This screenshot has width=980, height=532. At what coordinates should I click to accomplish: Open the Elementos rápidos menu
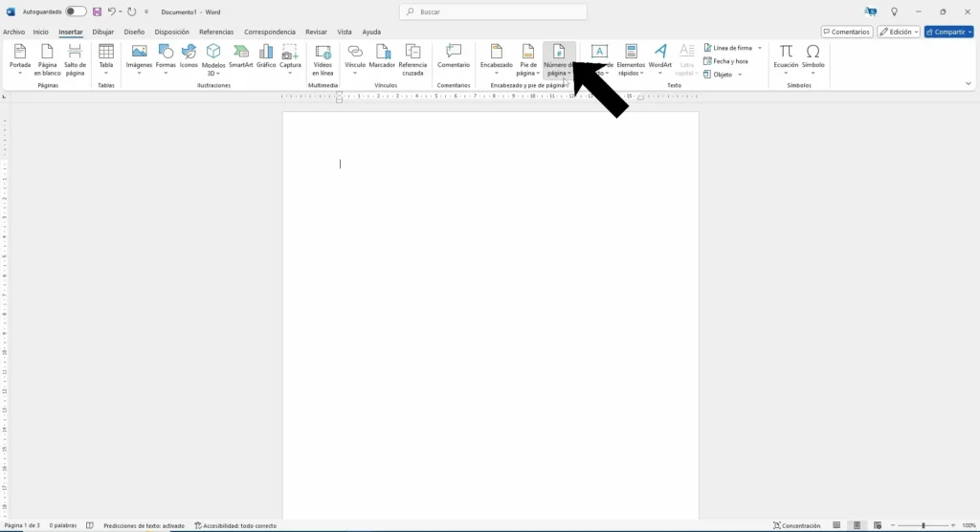point(631,60)
